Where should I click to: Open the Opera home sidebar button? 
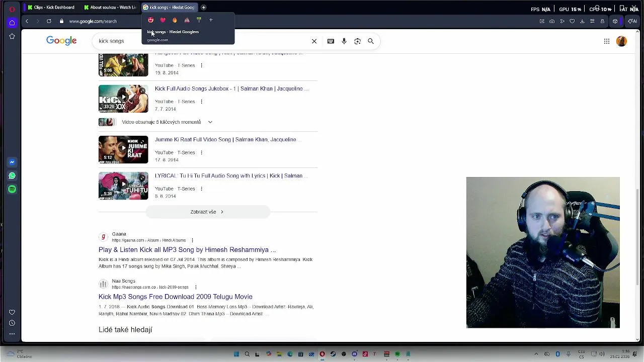coord(12,23)
